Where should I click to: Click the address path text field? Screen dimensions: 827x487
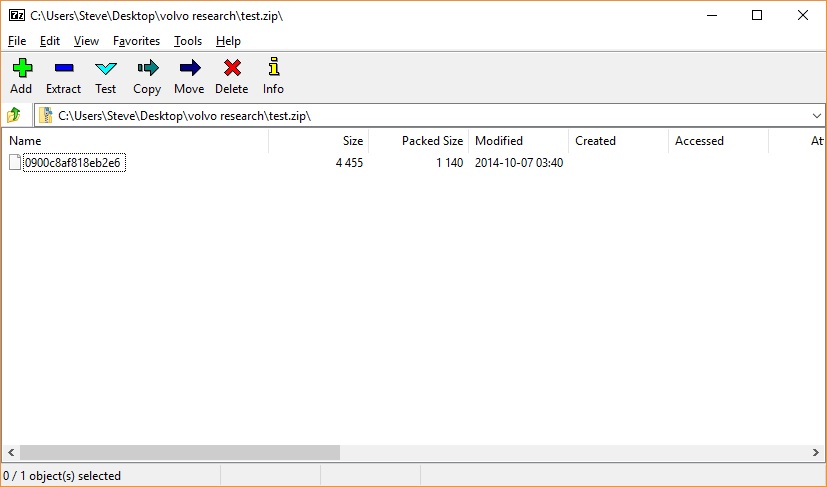pyautogui.click(x=431, y=116)
